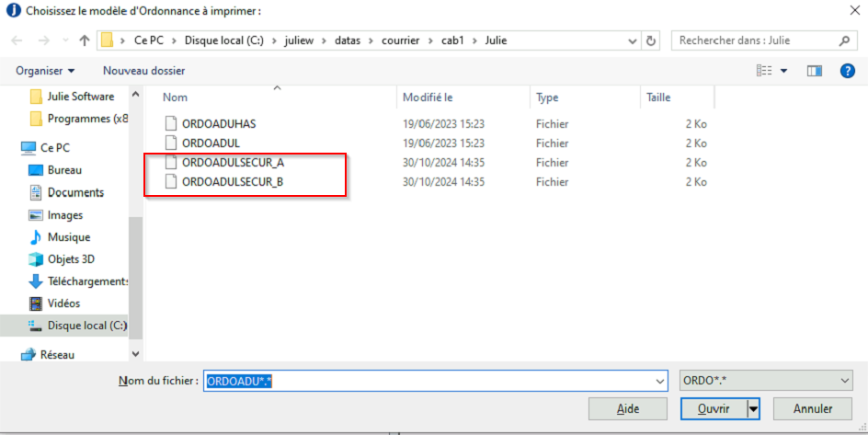Image resolution: width=868 pixels, height=435 pixels.
Task: Select 'Ce PC' in the address breadcrumb
Action: [148, 40]
